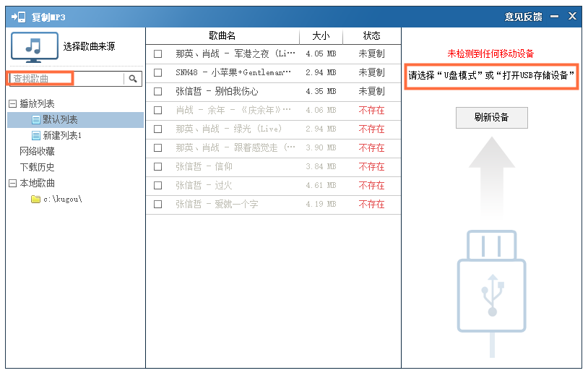Click the 新建列表1 playlist icon
The width and height of the screenshot is (588, 373).
click(36, 135)
